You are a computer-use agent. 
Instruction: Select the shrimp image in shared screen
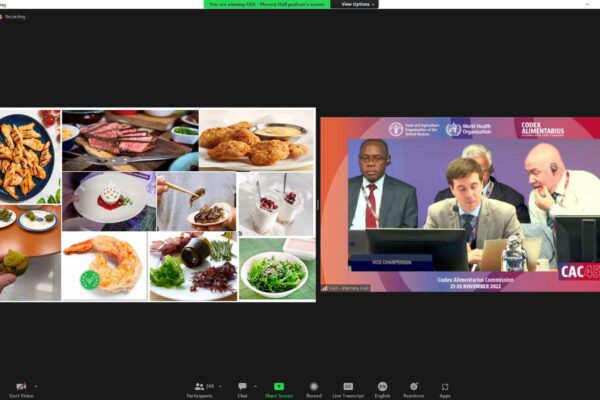click(x=103, y=266)
